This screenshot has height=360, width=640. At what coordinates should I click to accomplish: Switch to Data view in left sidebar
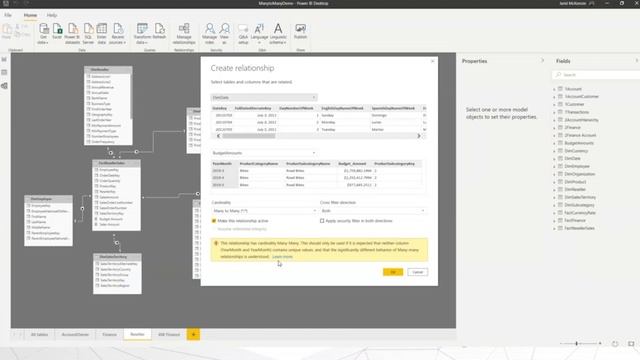tap(4, 72)
